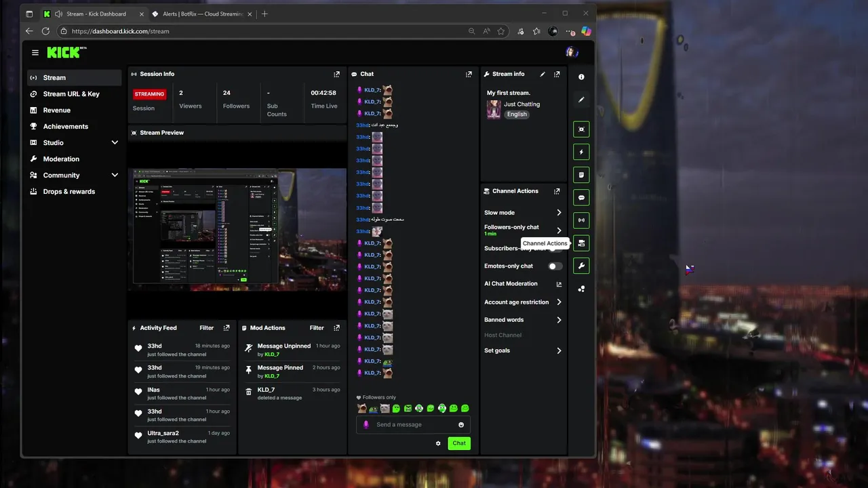Click the Just Chatting category thumbnail
The height and width of the screenshot is (488, 868).
point(494,110)
